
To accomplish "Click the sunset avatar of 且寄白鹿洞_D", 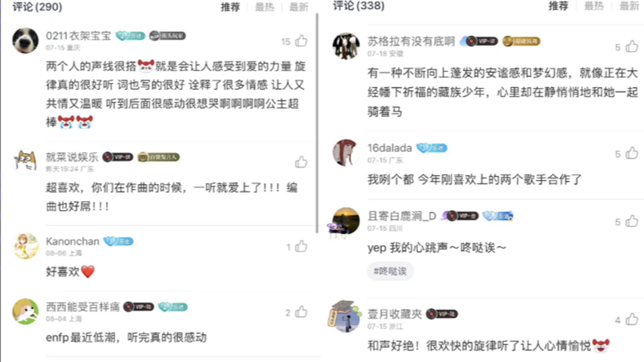I will point(346,221).
